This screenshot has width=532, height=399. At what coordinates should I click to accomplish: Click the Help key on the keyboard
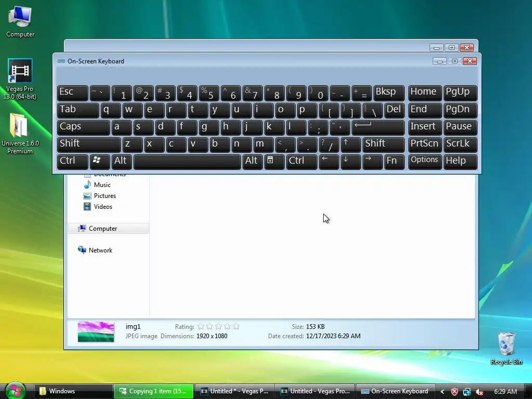460,161
